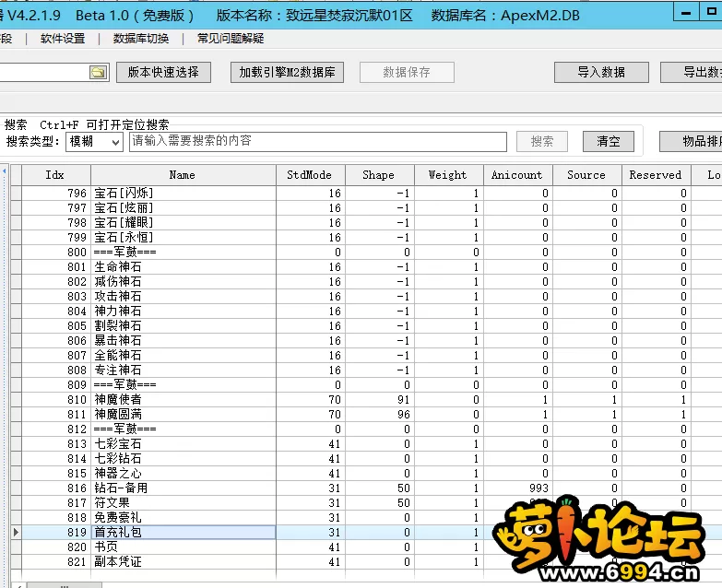
Task: Select the 七彩宝石 name cell
Action: click(x=183, y=444)
